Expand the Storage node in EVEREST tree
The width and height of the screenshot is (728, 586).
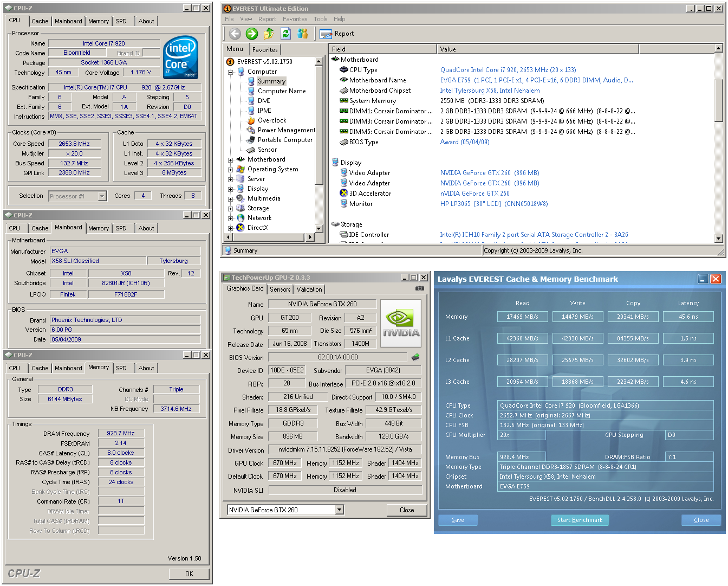[x=230, y=209]
